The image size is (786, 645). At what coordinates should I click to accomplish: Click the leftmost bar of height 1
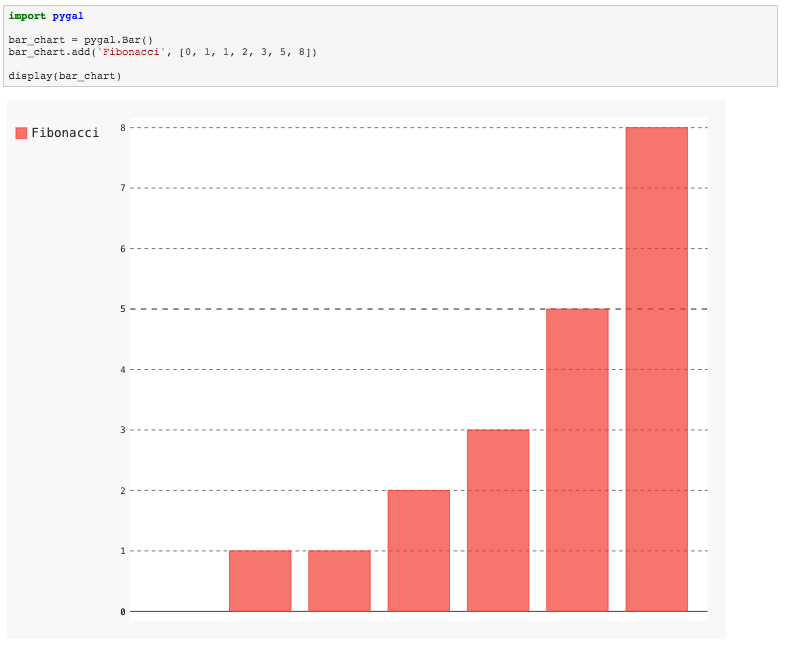click(x=260, y=580)
